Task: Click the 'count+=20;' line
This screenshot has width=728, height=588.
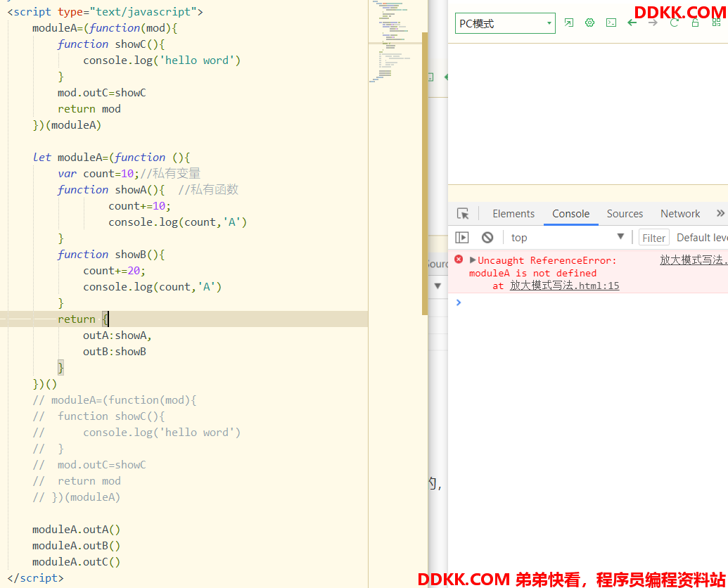Action: 114,271
